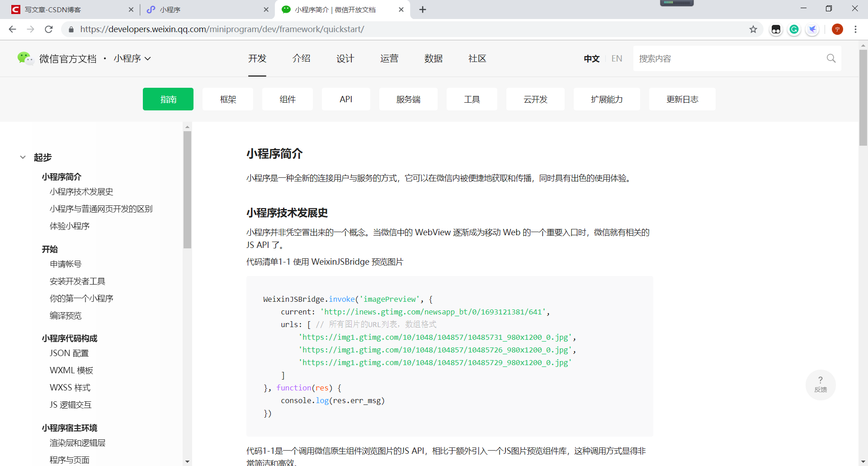Select the 运营 top nav item
868x466 pixels.
point(389,58)
